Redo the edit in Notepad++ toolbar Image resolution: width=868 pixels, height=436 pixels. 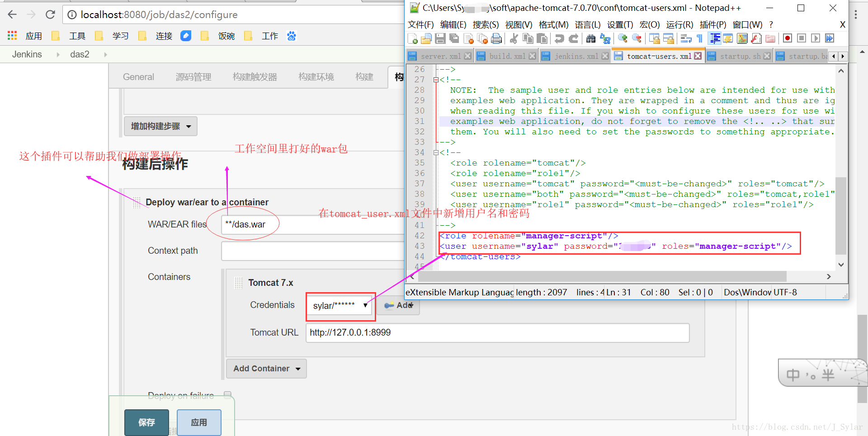point(573,38)
